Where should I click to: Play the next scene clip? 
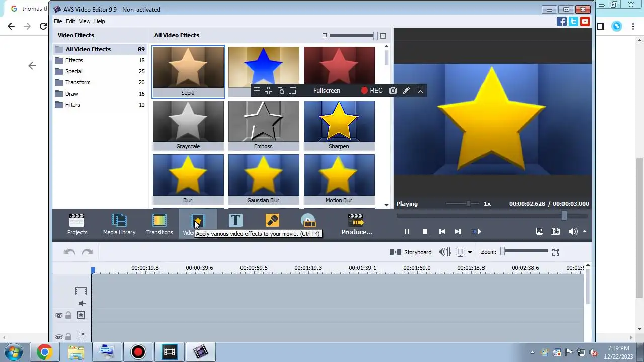click(476, 232)
